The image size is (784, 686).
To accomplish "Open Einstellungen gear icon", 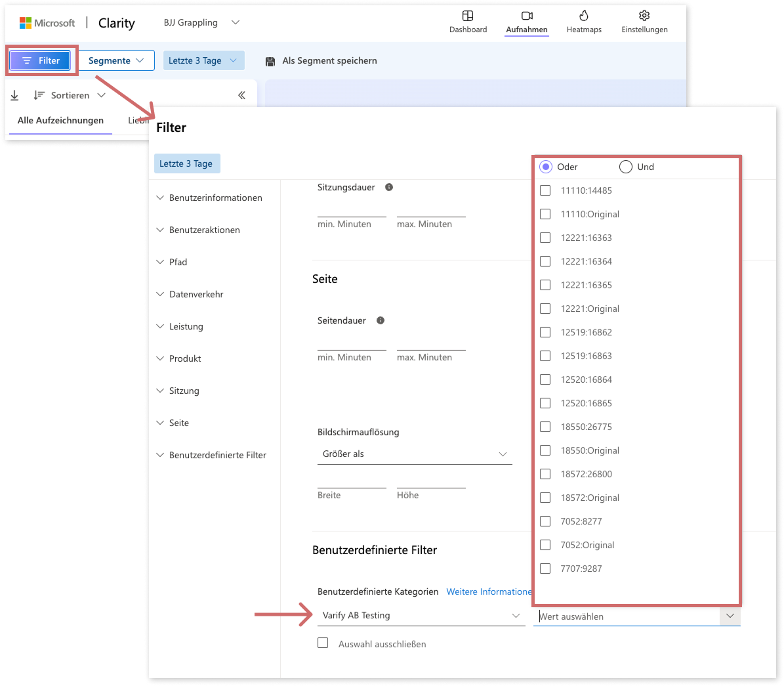I will pyautogui.click(x=644, y=16).
